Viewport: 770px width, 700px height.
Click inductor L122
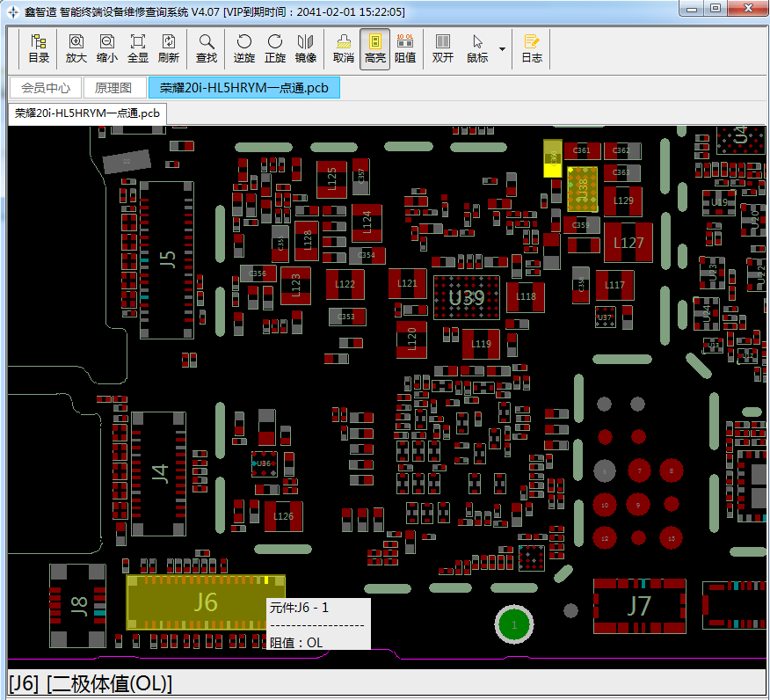click(x=345, y=284)
